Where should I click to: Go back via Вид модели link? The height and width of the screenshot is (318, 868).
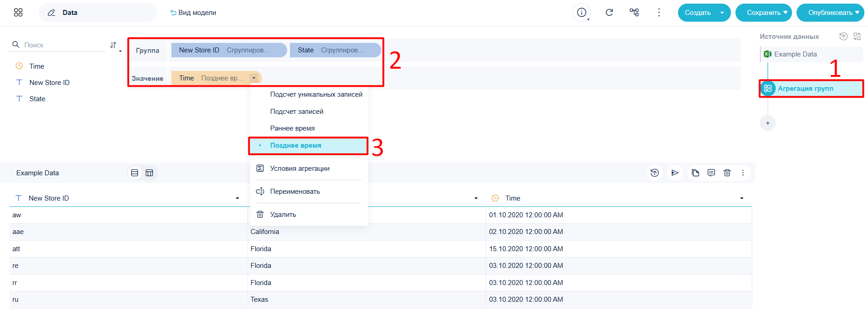(193, 13)
